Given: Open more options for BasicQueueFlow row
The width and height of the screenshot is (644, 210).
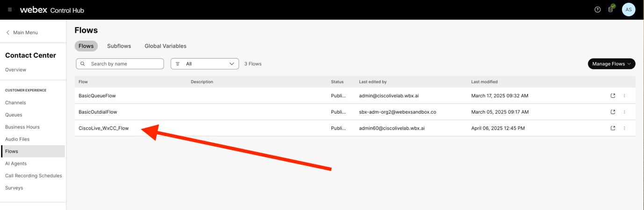Looking at the screenshot, I should click(x=624, y=96).
